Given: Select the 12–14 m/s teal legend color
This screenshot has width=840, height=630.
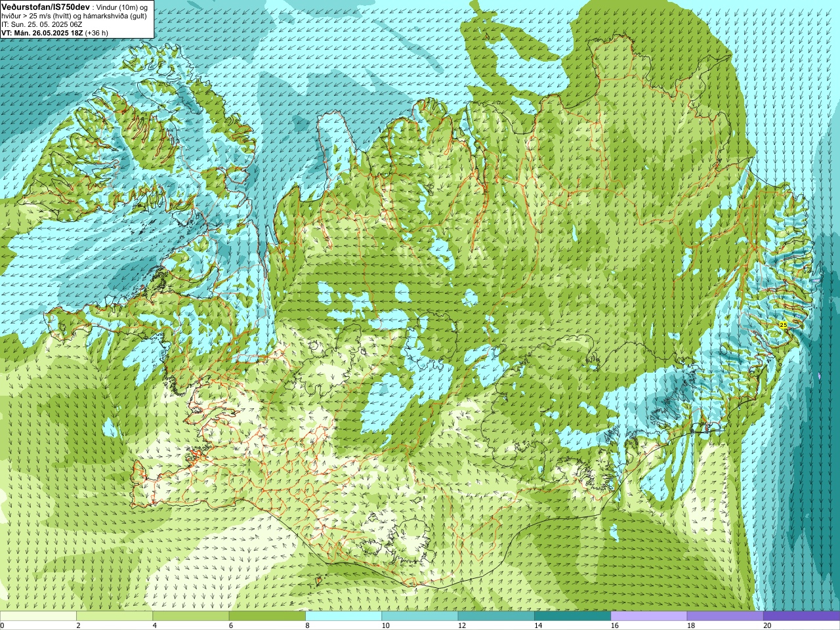Looking at the screenshot, I should [x=496, y=616].
